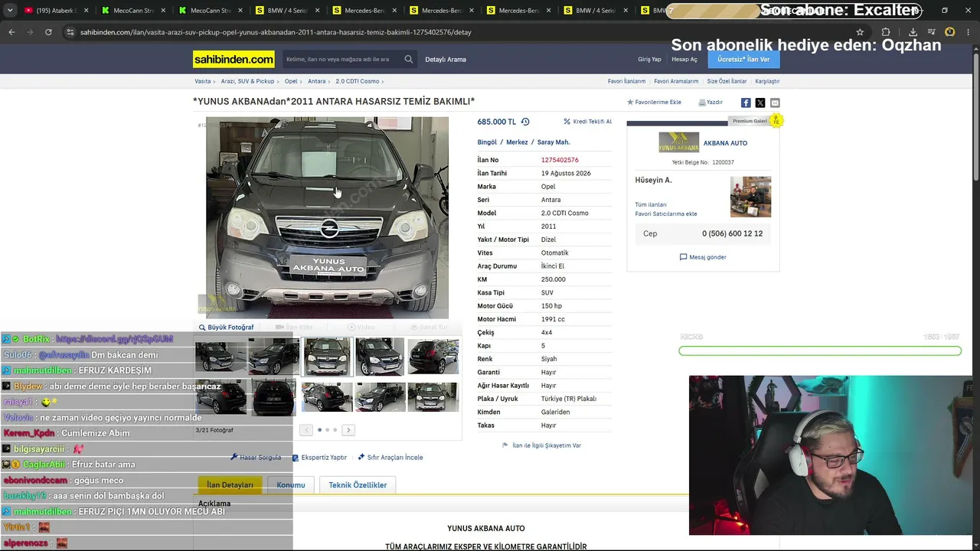Click listing number 1275402576
This screenshot has width=980, height=551.
(x=560, y=160)
